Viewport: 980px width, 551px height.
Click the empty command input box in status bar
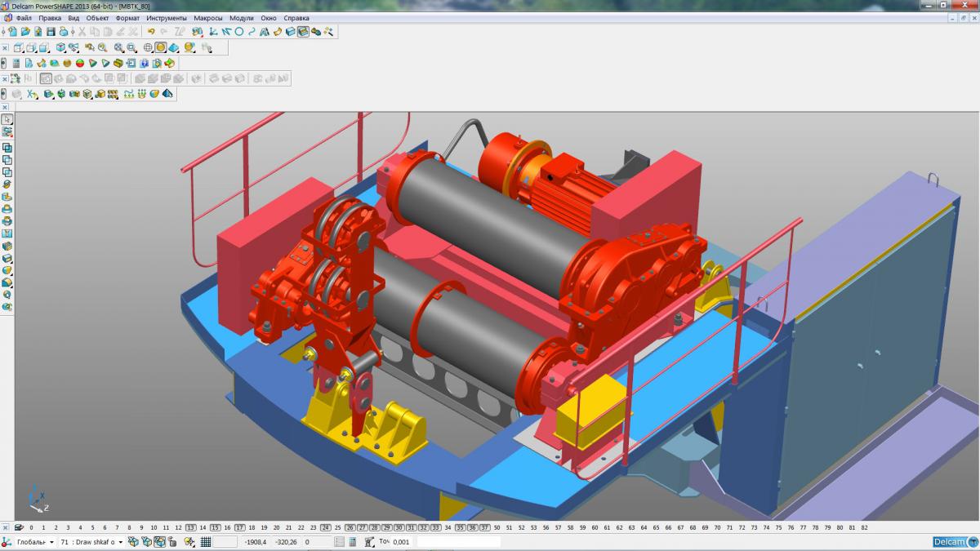coord(458,541)
